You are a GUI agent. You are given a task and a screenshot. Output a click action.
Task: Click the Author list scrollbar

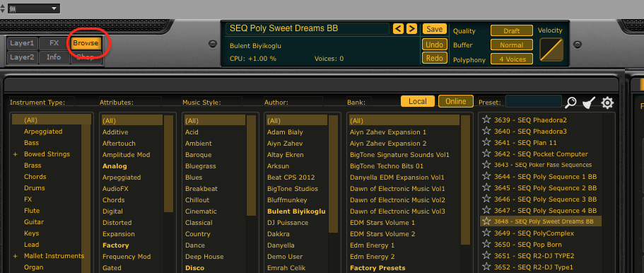[334, 174]
